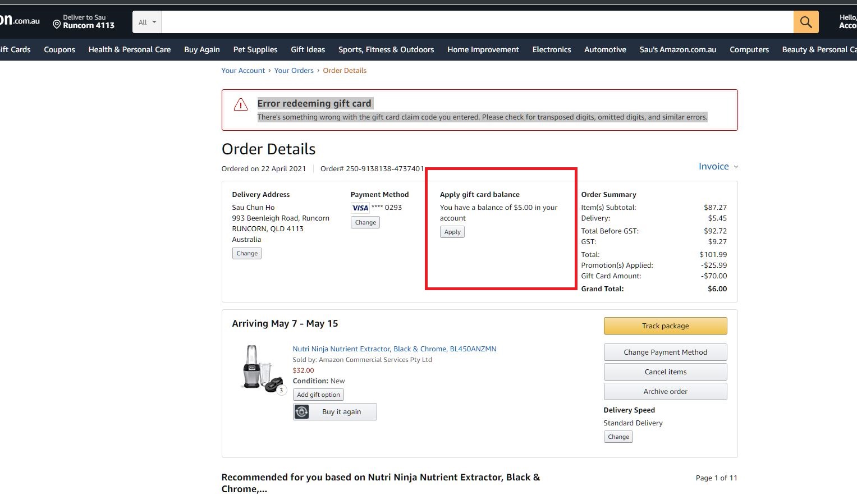857x504 pixels.
Task: Open Home Improvement category
Action: coord(483,49)
